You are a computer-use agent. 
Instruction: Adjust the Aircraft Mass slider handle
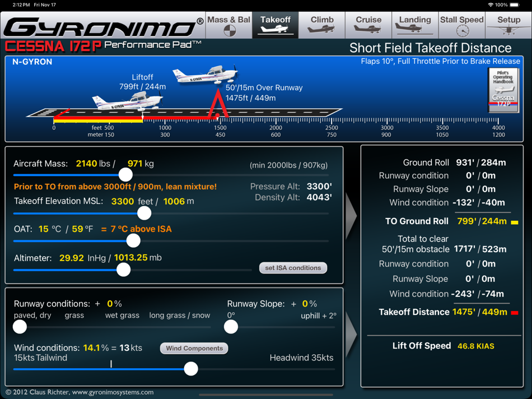tap(125, 175)
